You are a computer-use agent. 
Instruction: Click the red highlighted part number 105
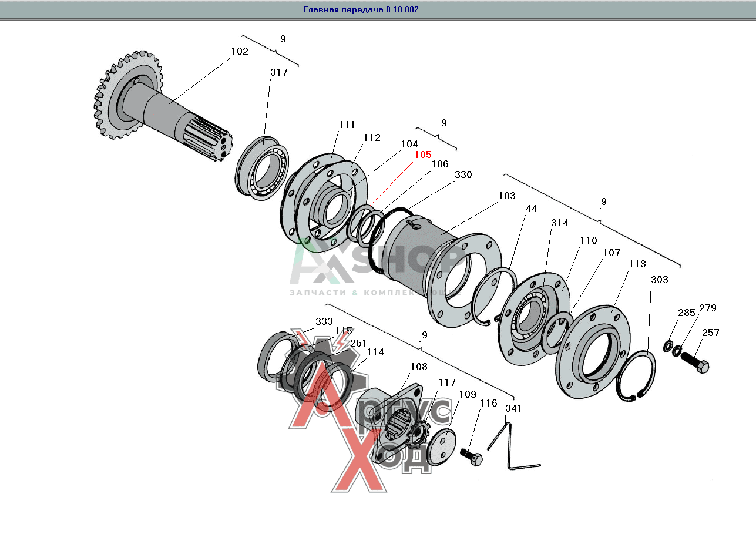point(422,155)
